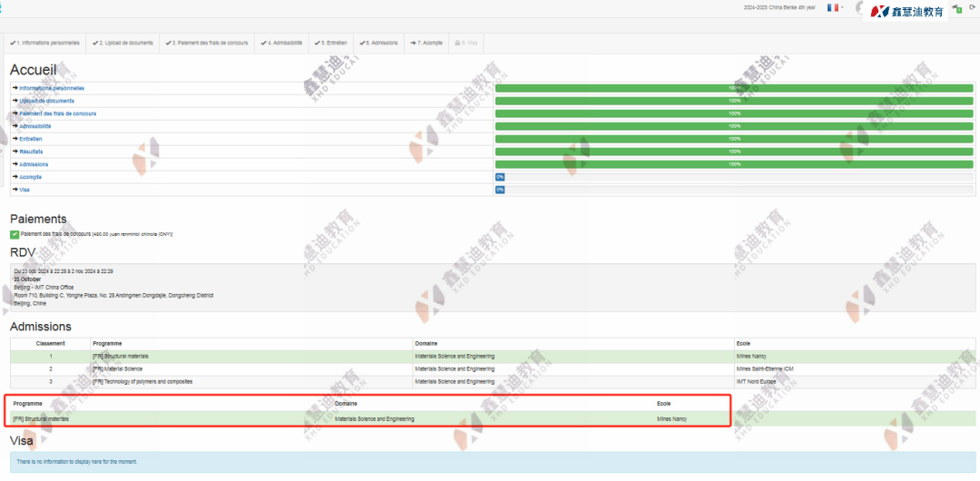Open tab 3. Paiement des frais de concours
This screenshot has height=481, width=980.
[207, 44]
